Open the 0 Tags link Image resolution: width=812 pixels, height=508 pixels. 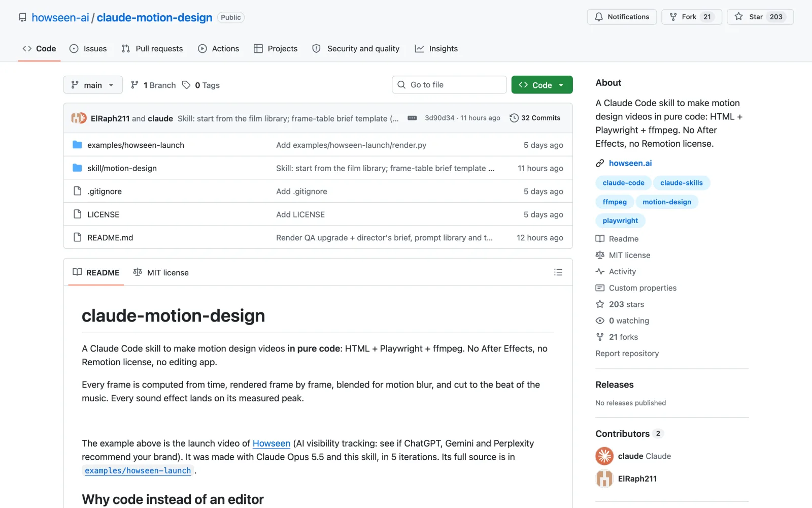[x=201, y=85]
